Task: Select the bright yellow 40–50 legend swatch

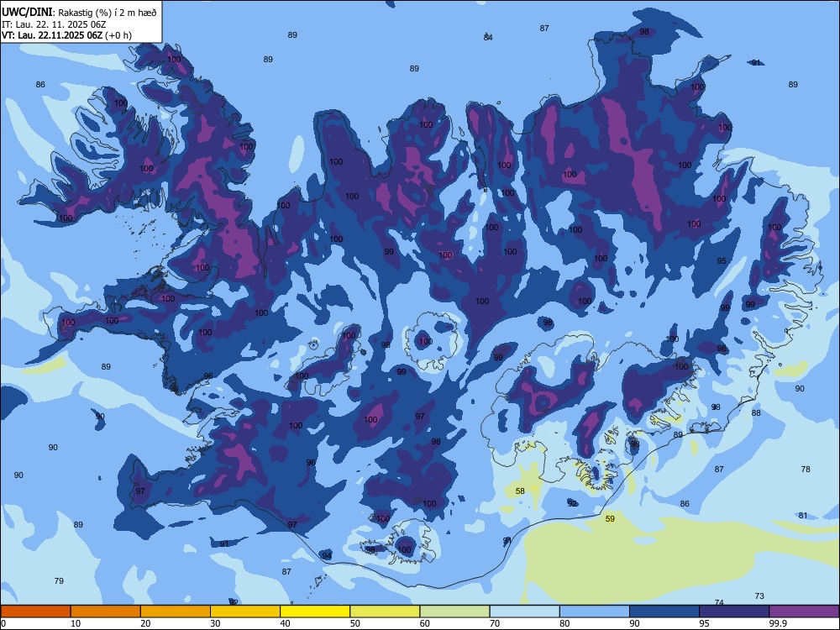Action: [x=315, y=612]
